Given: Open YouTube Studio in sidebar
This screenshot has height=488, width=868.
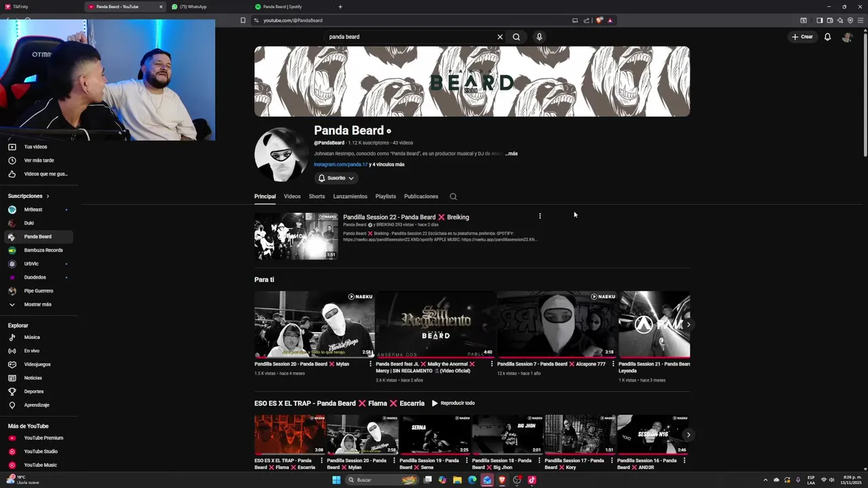Looking at the screenshot, I should click(x=39, y=451).
